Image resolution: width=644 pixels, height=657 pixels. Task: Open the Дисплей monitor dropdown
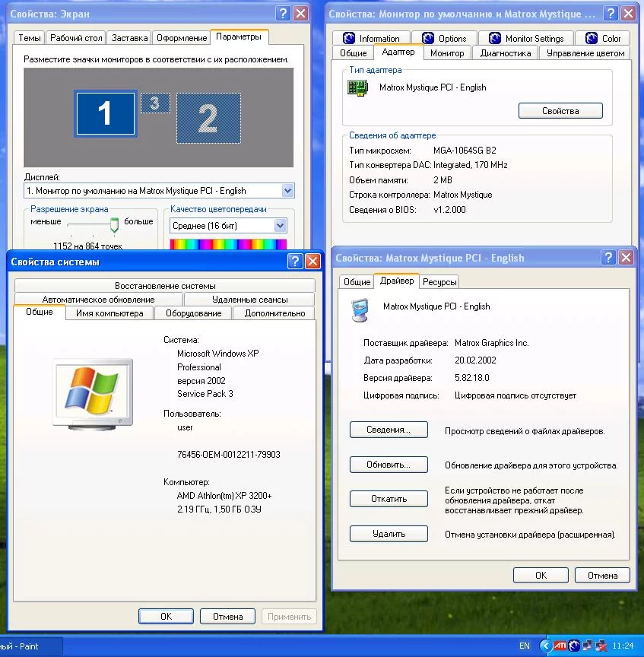click(x=159, y=191)
